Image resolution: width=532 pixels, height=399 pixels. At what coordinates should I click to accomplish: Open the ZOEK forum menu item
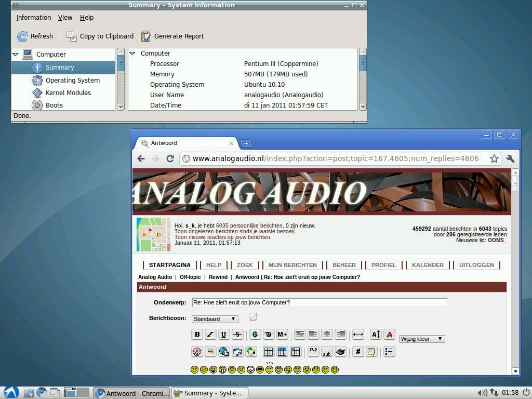(x=245, y=265)
